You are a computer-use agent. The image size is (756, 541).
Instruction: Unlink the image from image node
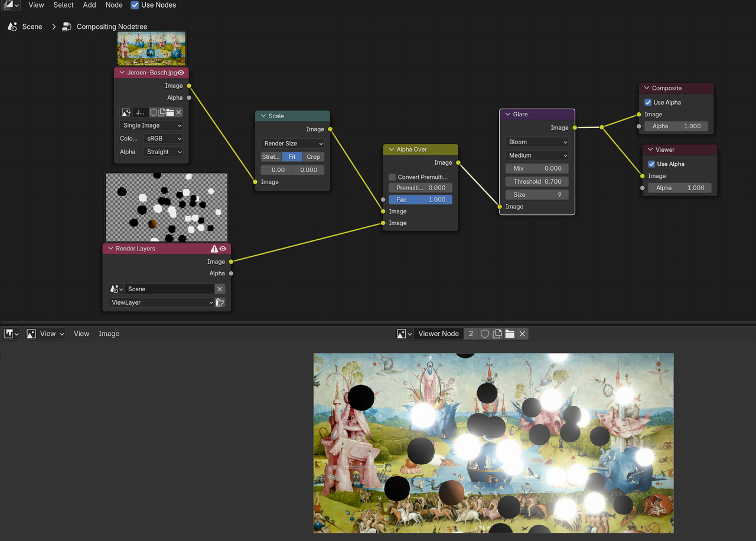click(178, 112)
